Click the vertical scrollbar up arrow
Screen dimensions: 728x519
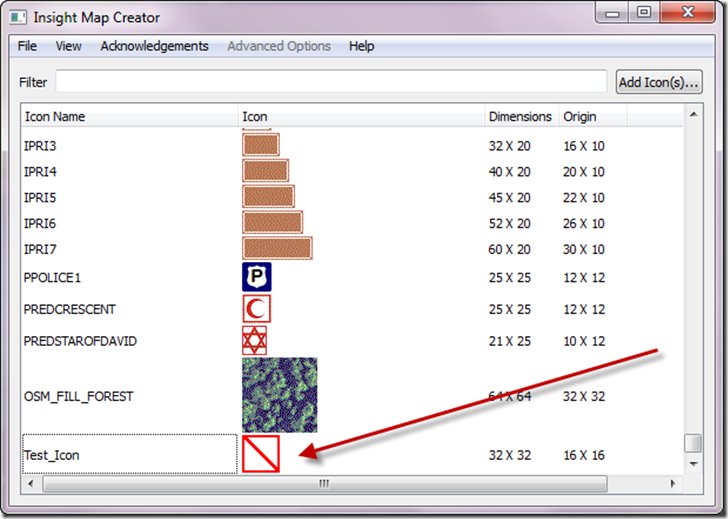[691, 117]
